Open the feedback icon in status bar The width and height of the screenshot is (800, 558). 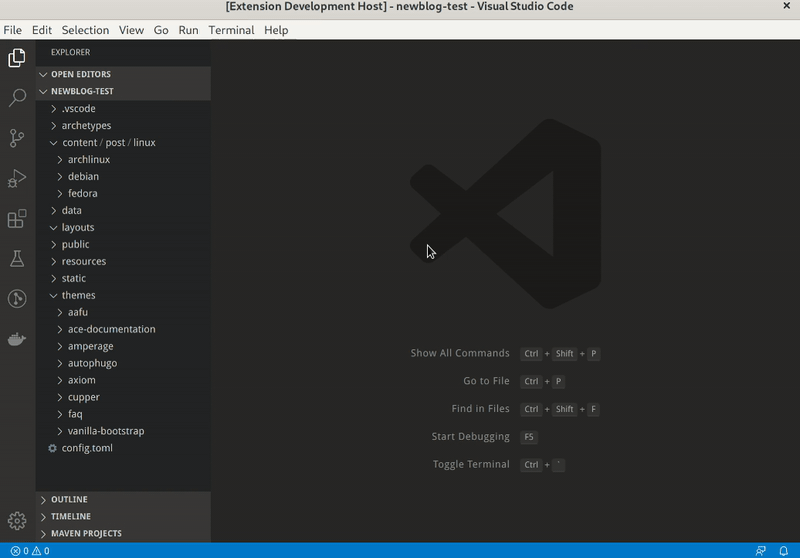point(761,551)
